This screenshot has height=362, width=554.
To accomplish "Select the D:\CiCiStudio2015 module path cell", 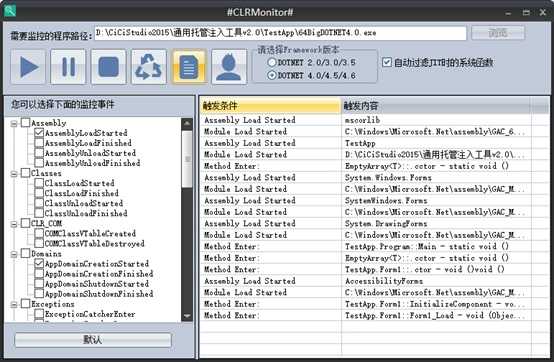I will tap(436, 154).
